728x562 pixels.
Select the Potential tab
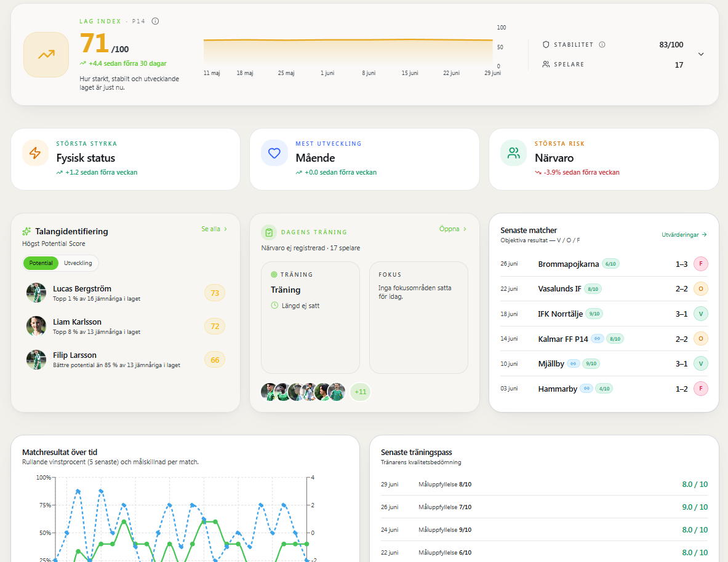coord(41,263)
